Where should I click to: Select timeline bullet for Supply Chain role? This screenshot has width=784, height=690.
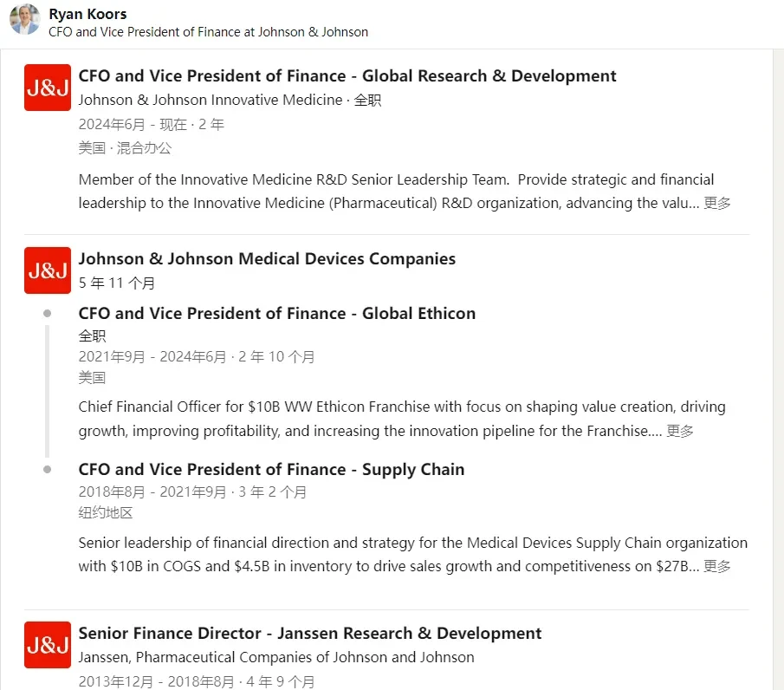[47, 469]
